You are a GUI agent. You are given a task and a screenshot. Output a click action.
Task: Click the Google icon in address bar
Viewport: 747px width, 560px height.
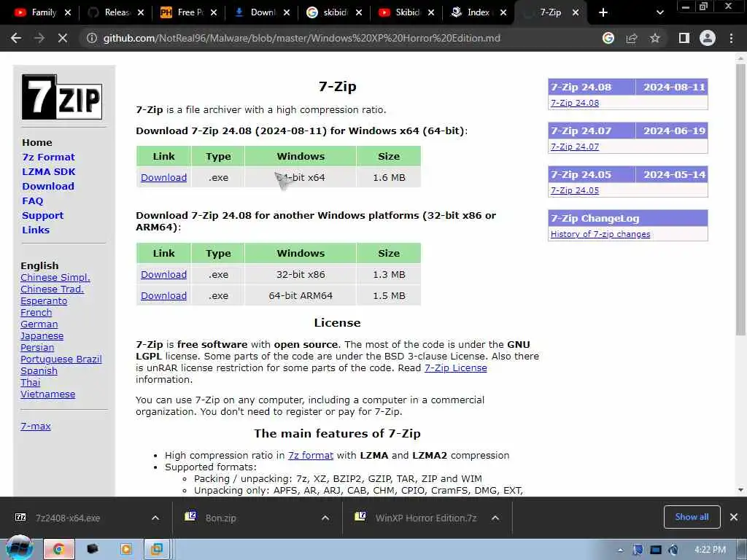pos(608,38)
